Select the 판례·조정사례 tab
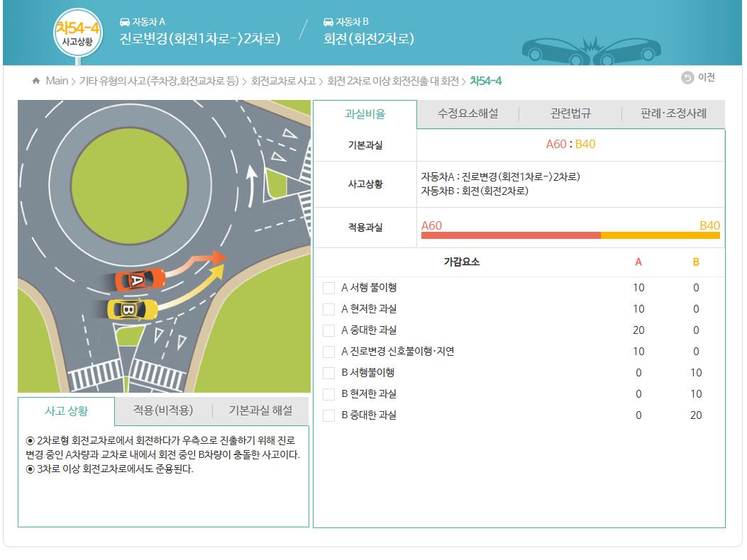Screen dimensions: 747x560 673,114
